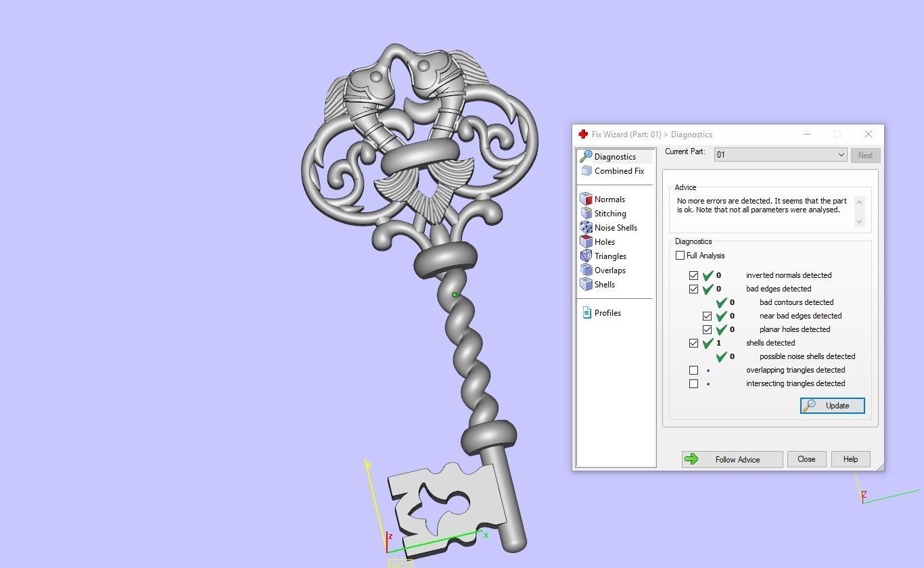Go to the Profiles page
The height and width of the screenshot is (568, 924).
[607, 313]
